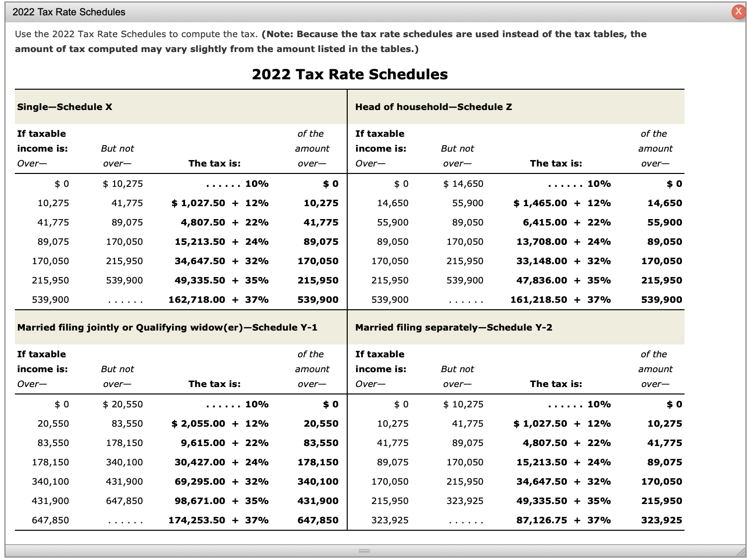Click the tax amount '87,126.75' in Schedule Y-2
The image size is (747, 560).
click(542, 520)
